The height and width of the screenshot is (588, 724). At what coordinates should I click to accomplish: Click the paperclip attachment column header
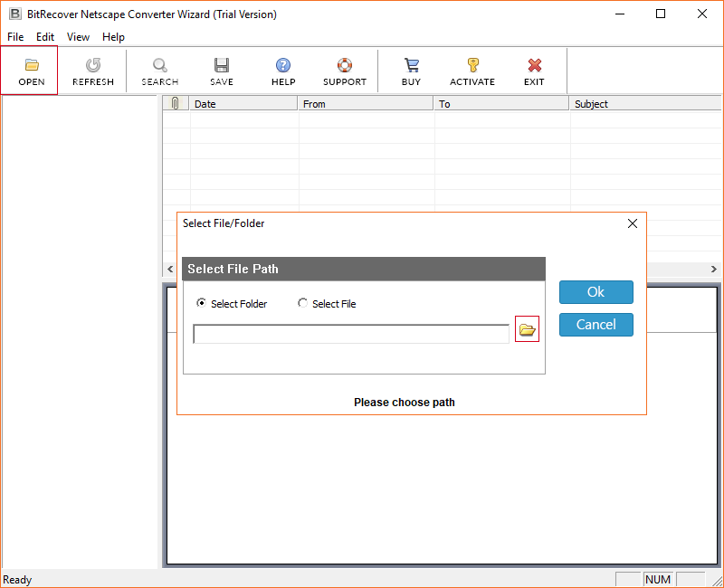(176, 103)
